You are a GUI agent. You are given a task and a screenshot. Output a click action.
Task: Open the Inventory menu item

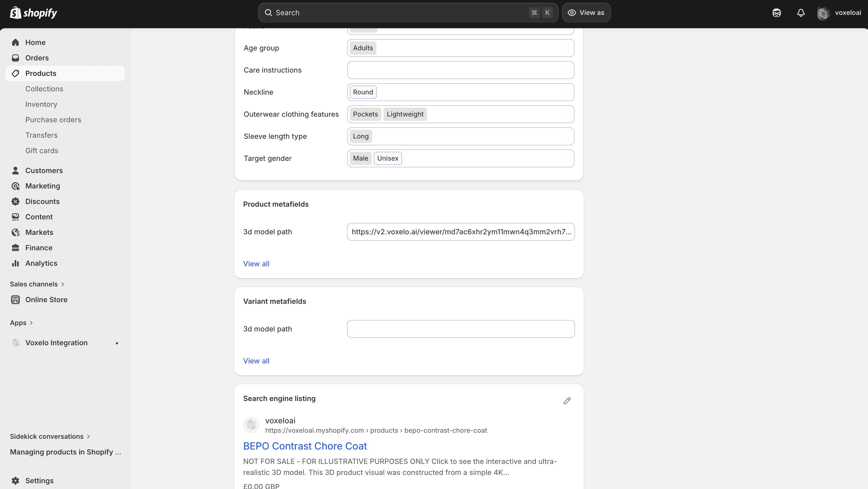pos(41,105)
